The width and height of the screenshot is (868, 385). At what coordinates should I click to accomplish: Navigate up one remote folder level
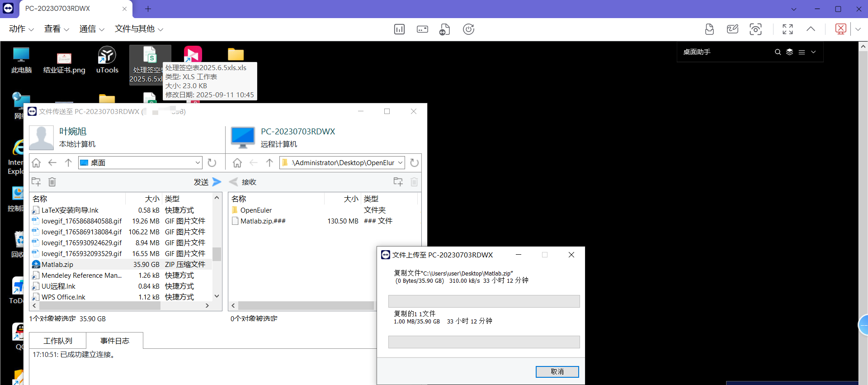tap(269, 163)
